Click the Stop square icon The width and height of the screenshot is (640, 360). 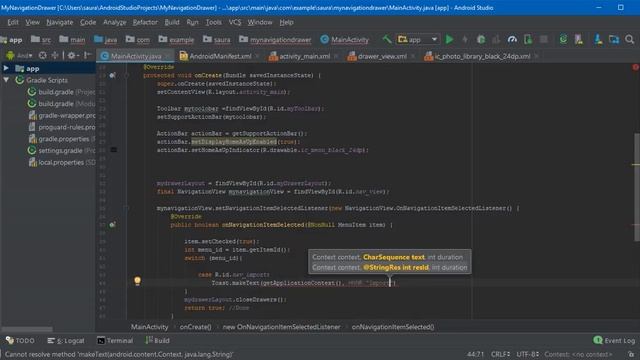(544, 39)
